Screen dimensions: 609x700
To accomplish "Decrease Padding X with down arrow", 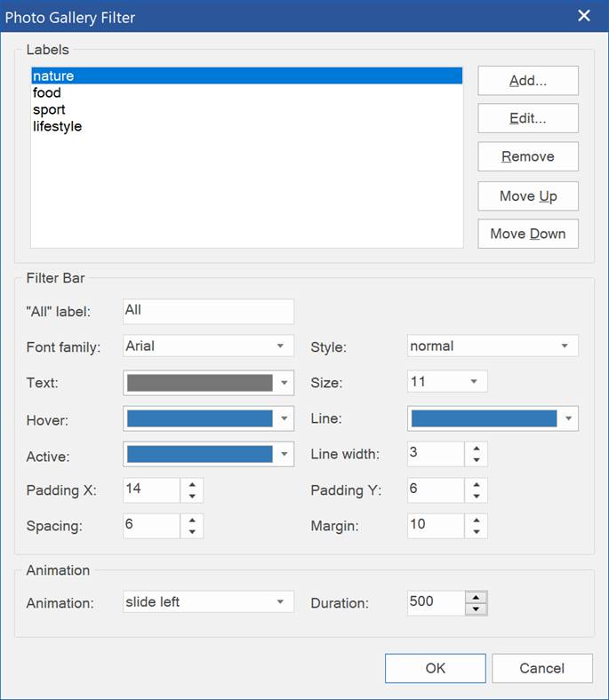I will pos(192,496).
